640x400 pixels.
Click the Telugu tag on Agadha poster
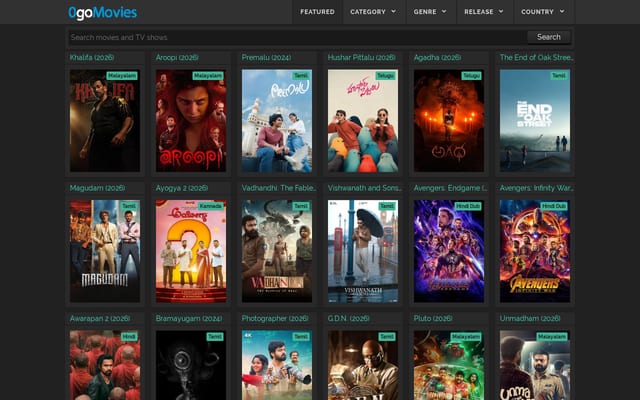click(x=471, y=76)
